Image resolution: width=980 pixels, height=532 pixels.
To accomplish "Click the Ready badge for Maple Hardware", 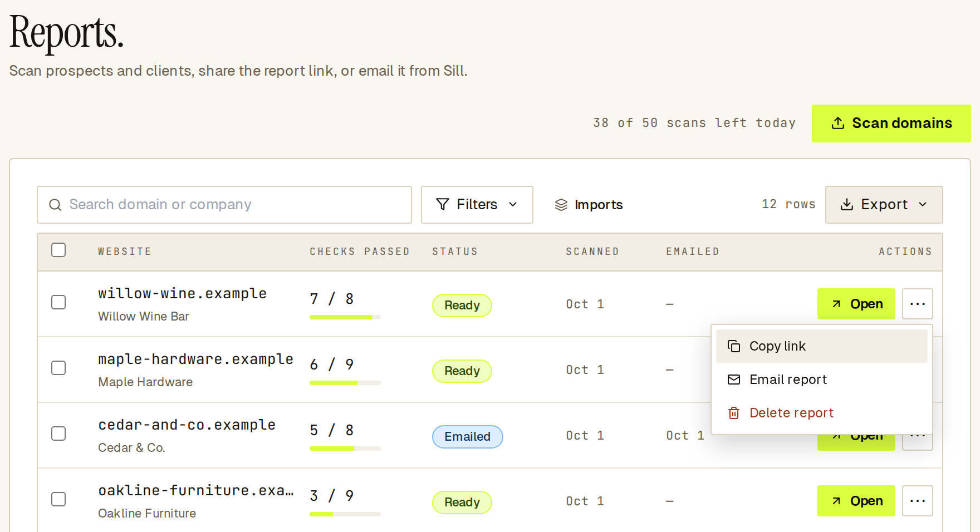I will point(462,371).
